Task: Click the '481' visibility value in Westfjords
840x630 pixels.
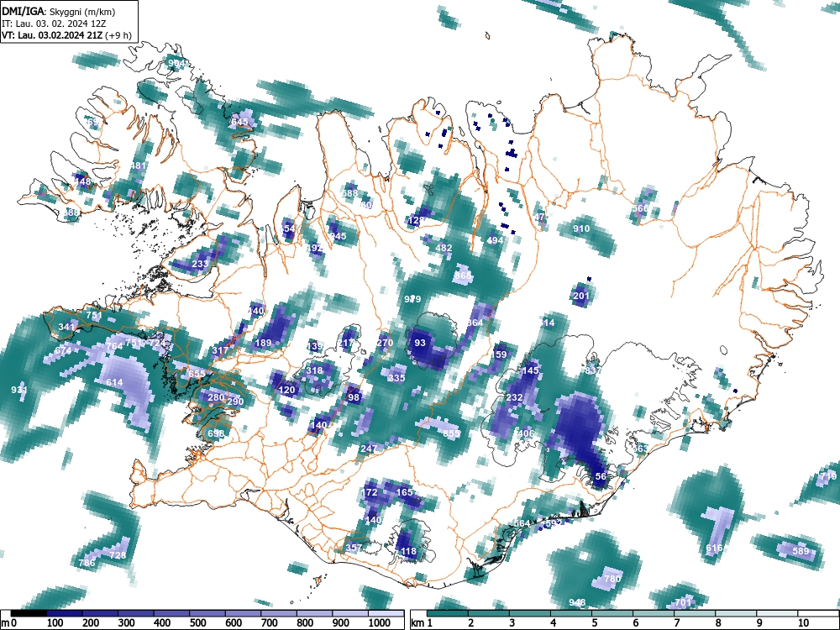Action: click(x=138, y=165)
